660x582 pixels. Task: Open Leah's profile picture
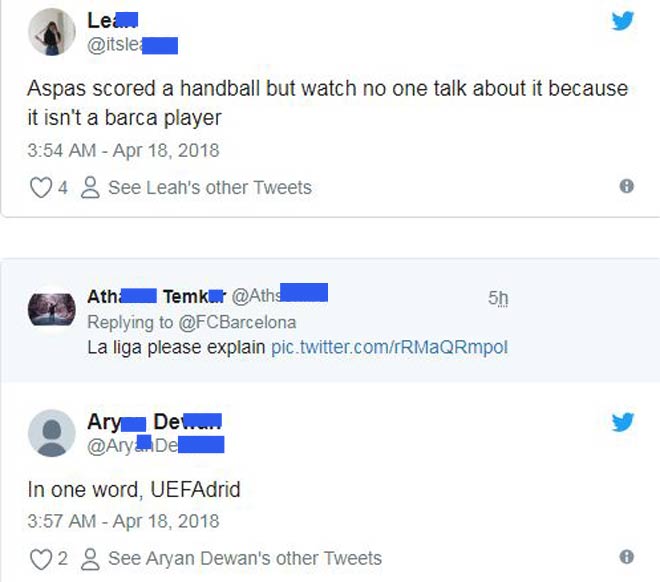coord(52,32)
